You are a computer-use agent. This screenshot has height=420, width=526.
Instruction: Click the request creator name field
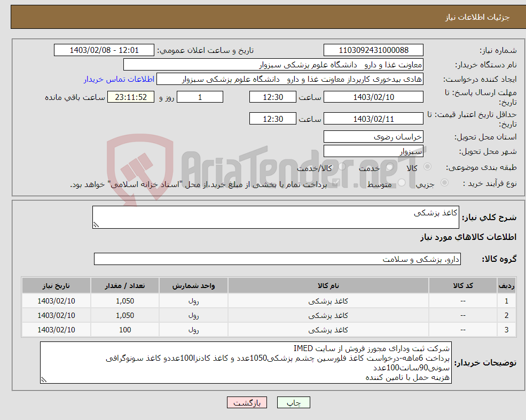pos(290,79)
